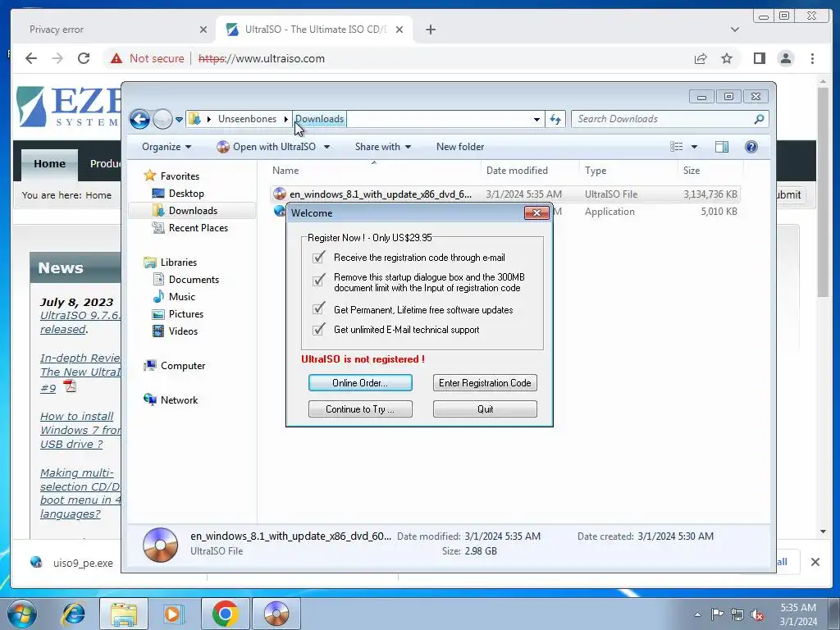Open Windows Start button

(22, 614)
